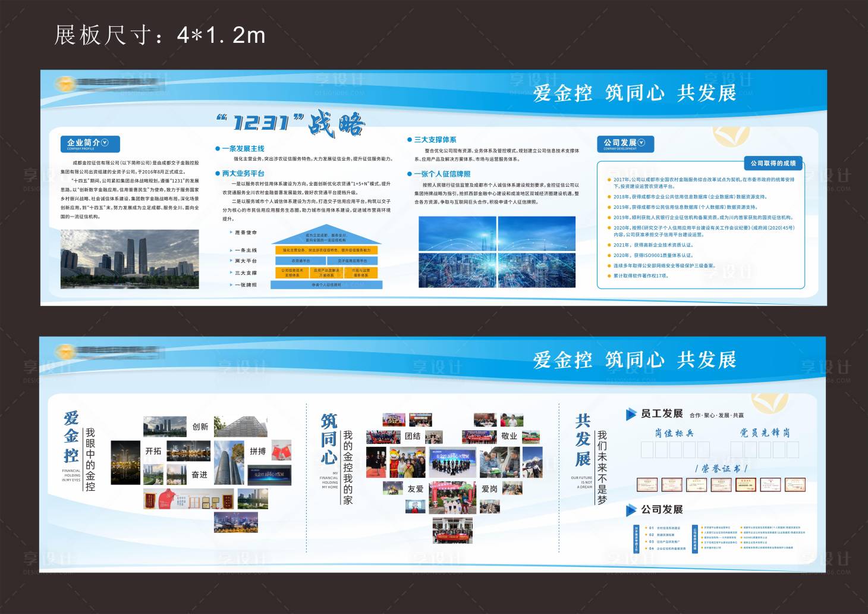Click the triangle marker beside 两大平台

[x=231, y=261]
